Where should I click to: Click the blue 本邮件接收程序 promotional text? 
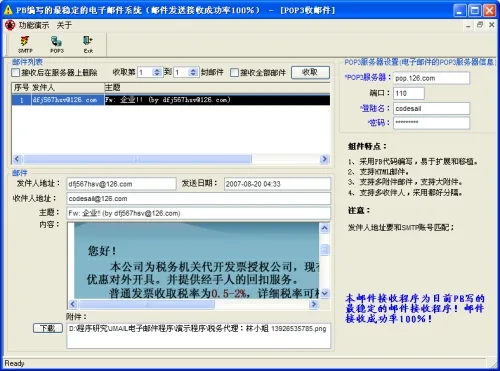[415, 308]
